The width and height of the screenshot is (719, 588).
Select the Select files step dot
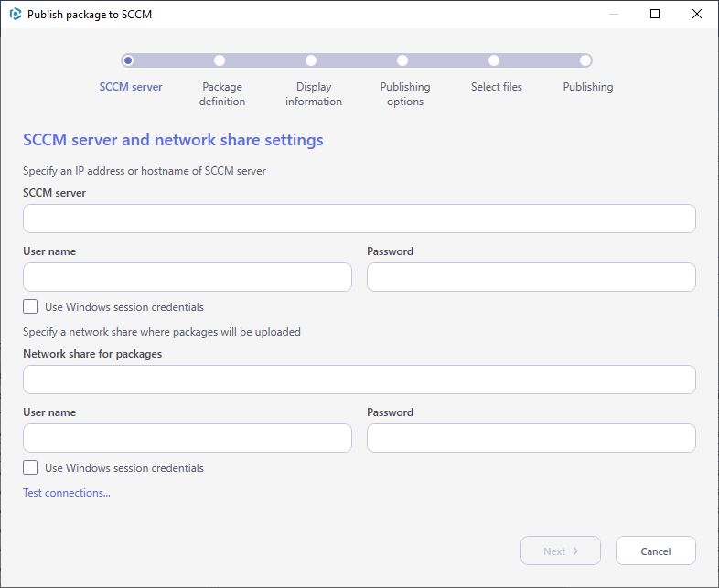pyautogui.click(x=494, y=60)
